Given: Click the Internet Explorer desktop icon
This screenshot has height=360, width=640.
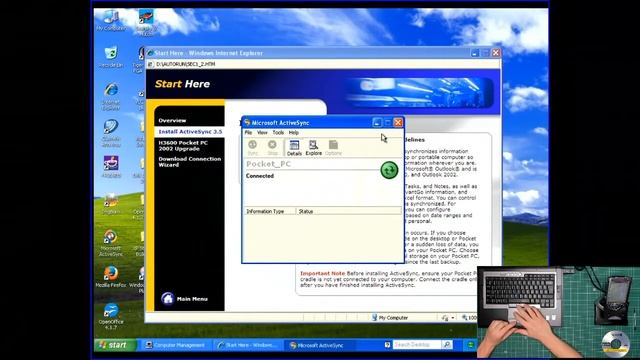Looking at the screenshot, I should (x=111, y=96).
